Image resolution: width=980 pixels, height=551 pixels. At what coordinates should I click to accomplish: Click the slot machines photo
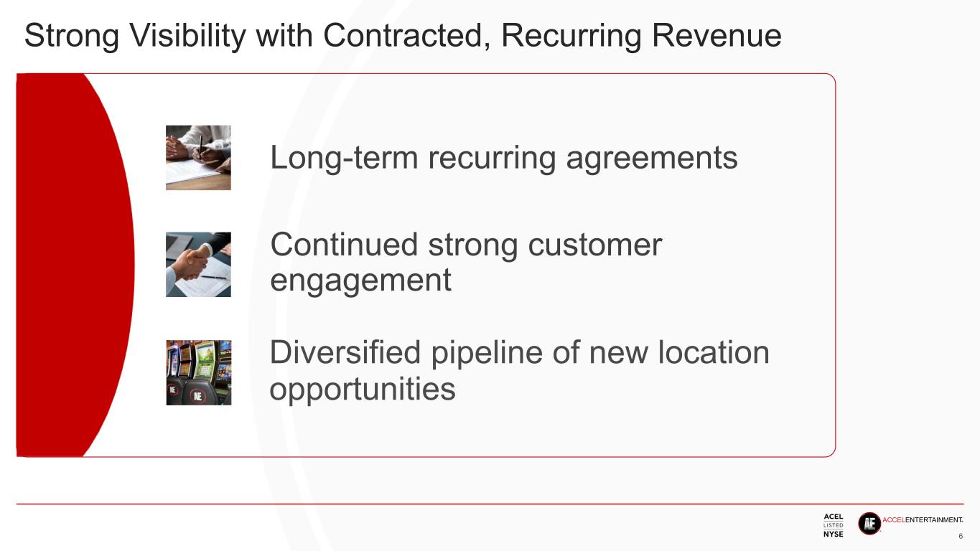pyautogui.click(x=198, y=372)
